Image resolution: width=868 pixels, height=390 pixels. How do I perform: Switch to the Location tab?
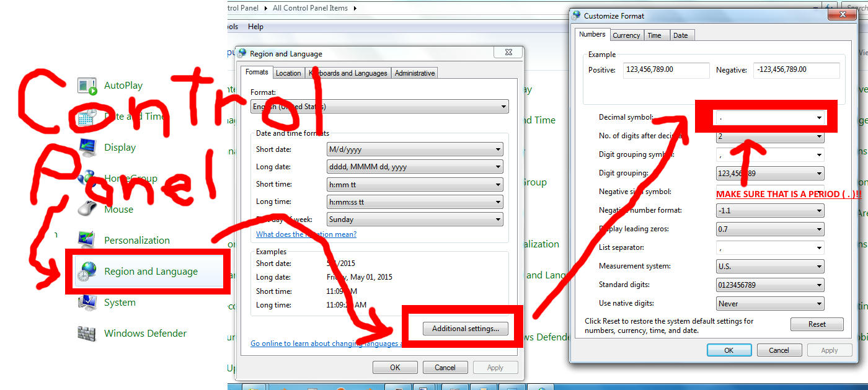[x=288, y=73]
